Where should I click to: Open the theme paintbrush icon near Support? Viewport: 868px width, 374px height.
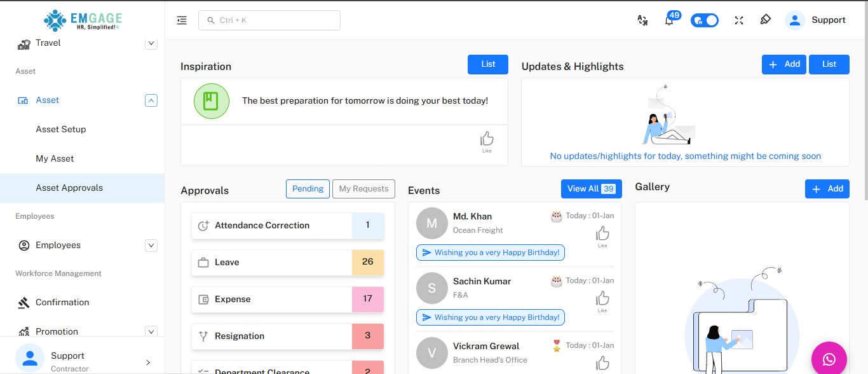(765, 20)
